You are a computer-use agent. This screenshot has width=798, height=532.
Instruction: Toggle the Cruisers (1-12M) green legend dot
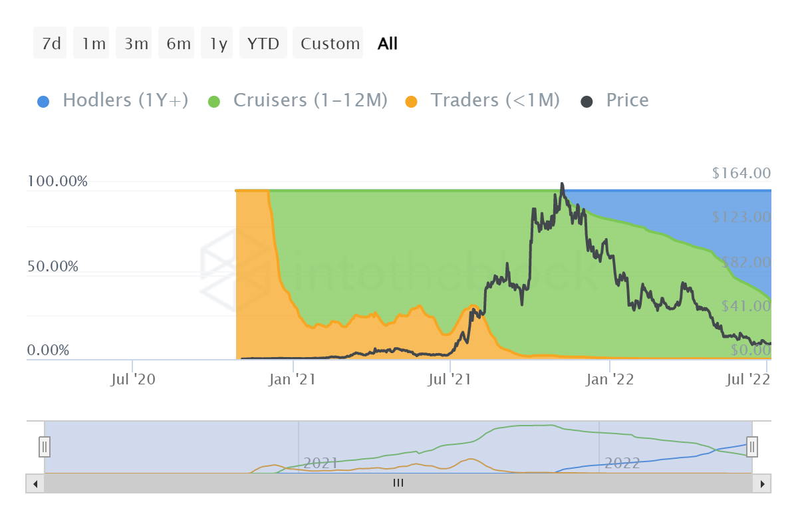tap(214, 102)
